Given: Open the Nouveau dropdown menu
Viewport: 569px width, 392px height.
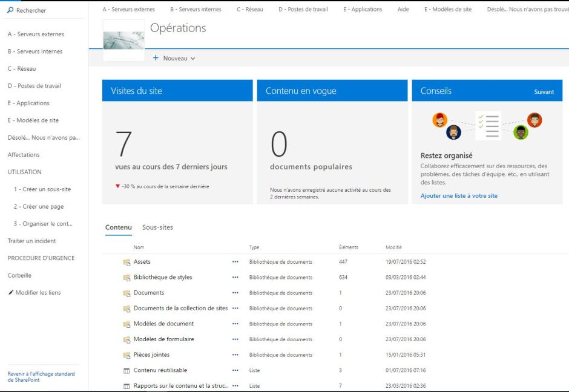Looking at the screenshot, I should 174,58.
